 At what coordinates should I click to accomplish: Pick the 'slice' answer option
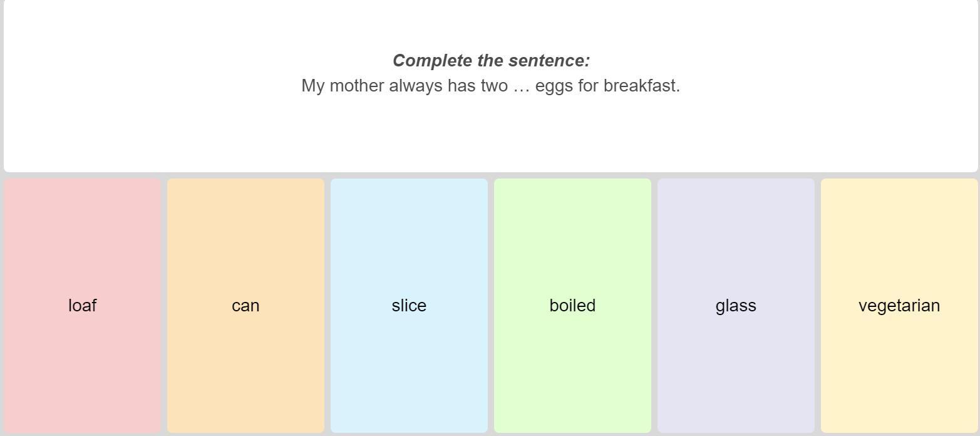coord(409,306)
